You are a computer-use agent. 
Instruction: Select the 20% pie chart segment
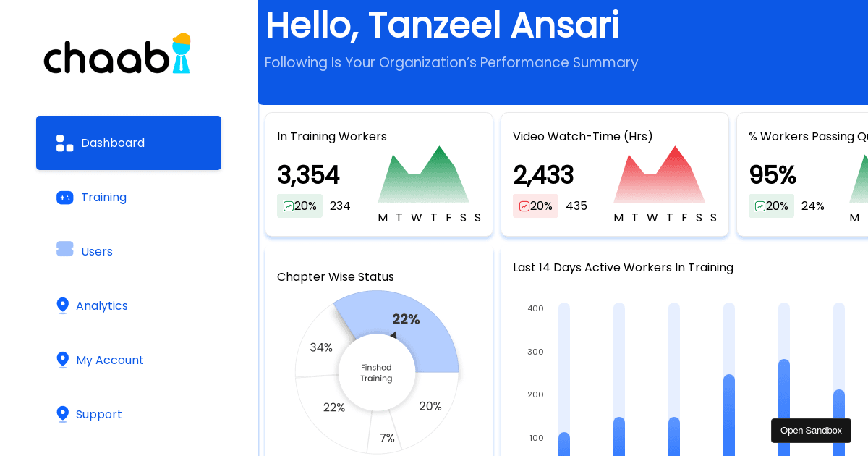429,405
